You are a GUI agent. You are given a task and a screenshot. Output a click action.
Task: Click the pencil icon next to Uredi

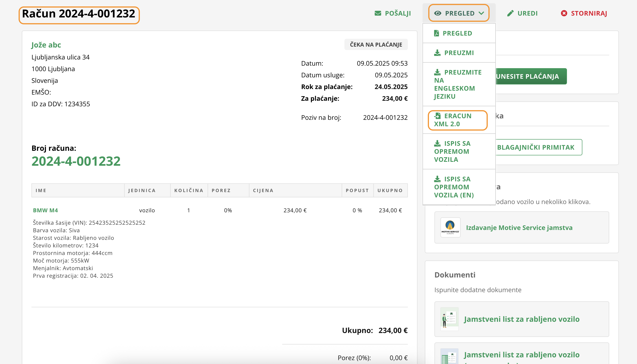coord(510,13)
